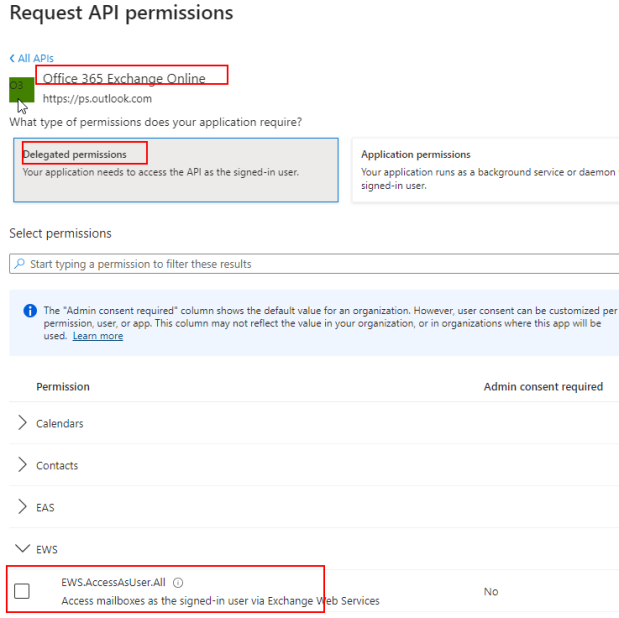Click the EWS.AccessAsUser.All permission name

[x=113, y=582]
